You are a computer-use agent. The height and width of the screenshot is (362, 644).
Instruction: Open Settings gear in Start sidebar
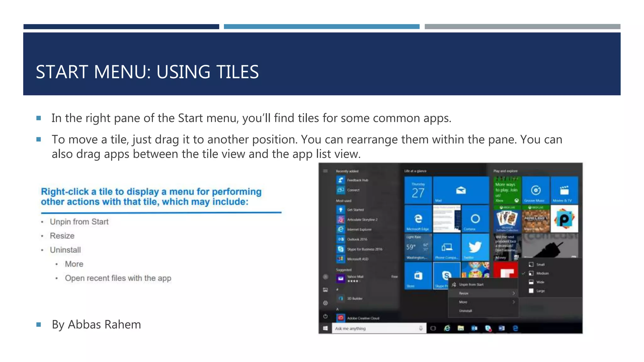coord(325,303)
